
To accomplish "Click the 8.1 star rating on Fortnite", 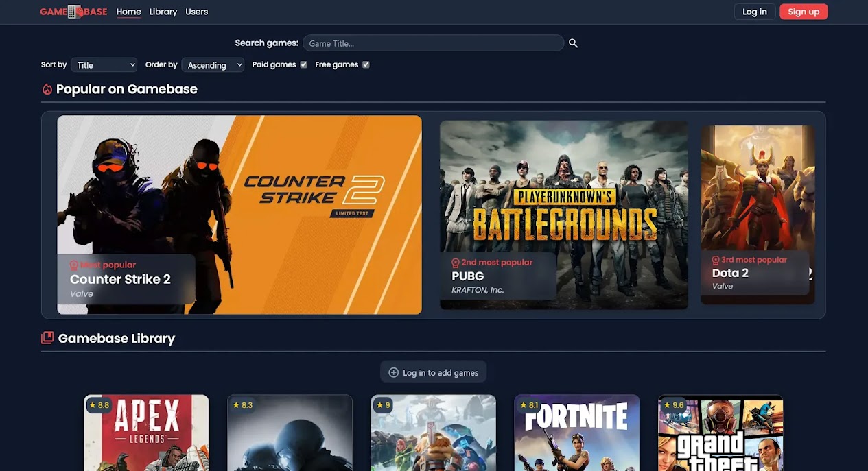I will click(x=529, y=405).
